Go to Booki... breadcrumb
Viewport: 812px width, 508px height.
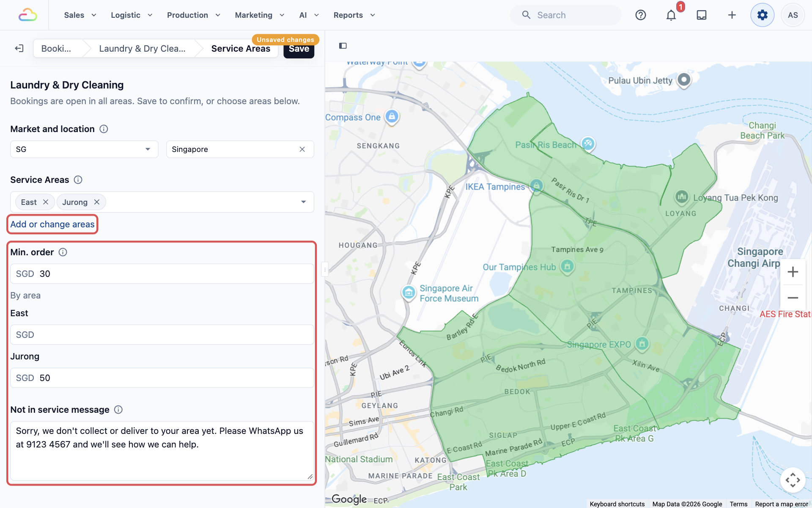point(56,49)
